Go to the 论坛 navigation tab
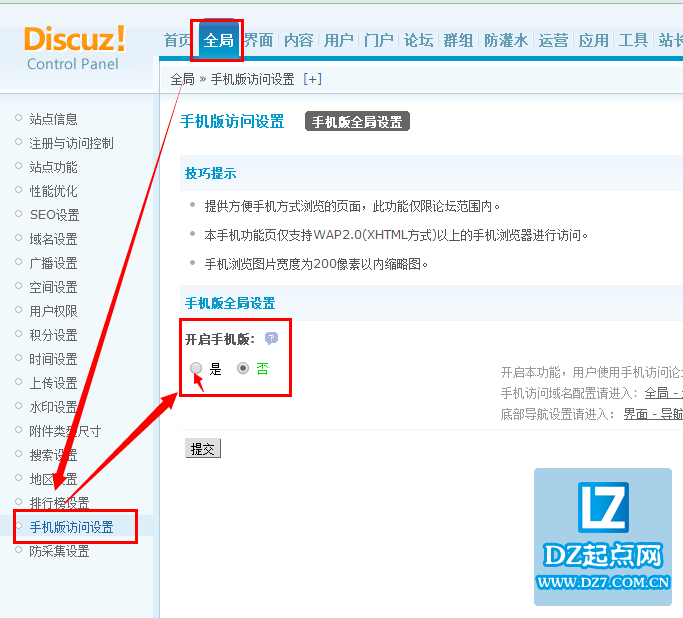Image resolution: width=683 pixels, height=618 pixels. pos(418,41)
